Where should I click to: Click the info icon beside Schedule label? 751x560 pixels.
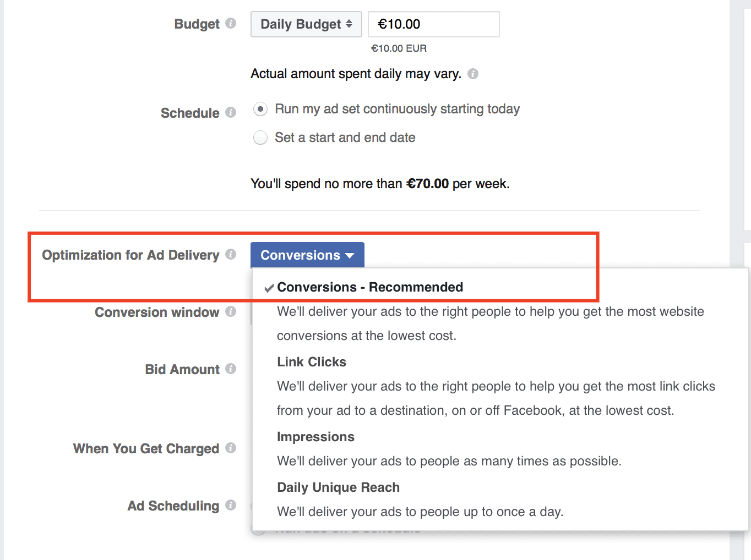tap(231, 112)
